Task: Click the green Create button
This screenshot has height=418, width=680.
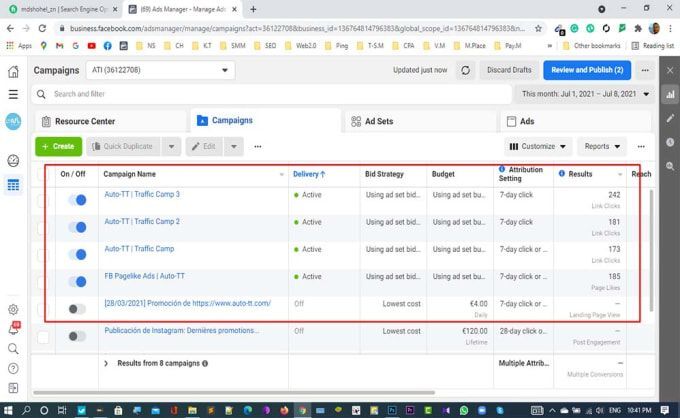Action: pos(58,146)
